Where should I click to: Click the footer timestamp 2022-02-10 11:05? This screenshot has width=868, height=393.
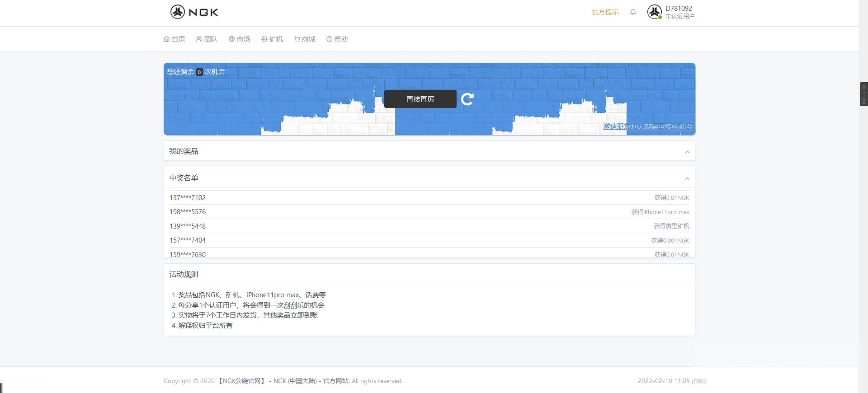click(x=664, y=381)
